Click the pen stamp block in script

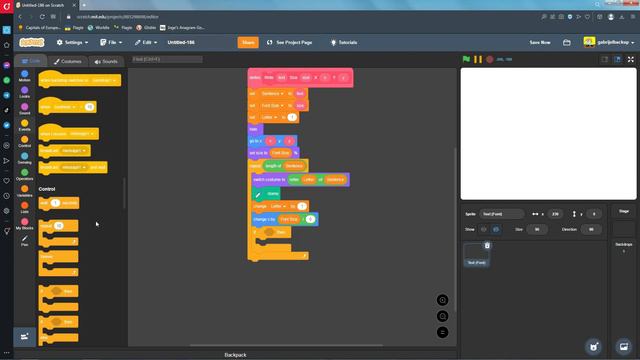click(x=266, y=194)
